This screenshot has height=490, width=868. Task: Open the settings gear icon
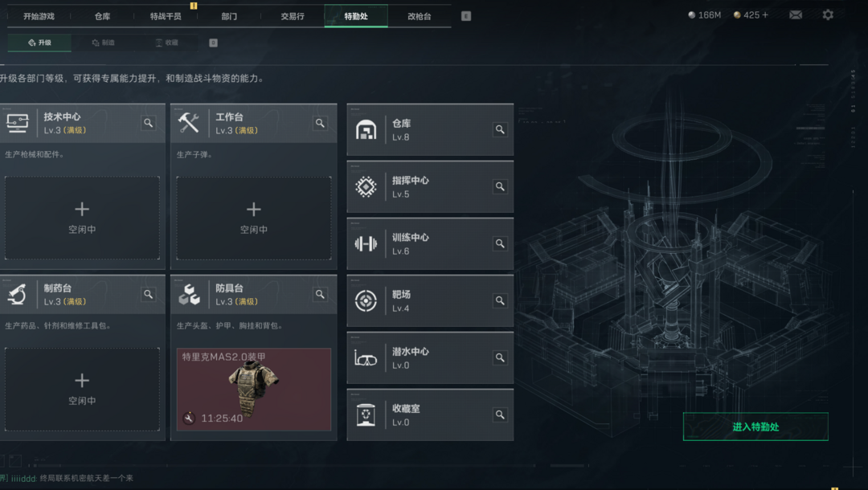click(x=828, y=15)
